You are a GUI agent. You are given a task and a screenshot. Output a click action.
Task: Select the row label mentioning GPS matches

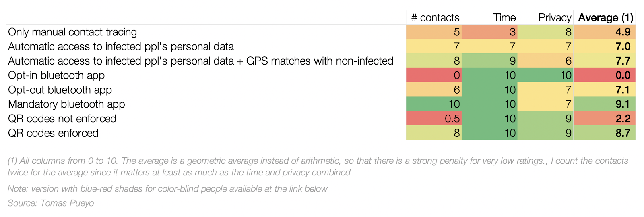tap(200, 61)
